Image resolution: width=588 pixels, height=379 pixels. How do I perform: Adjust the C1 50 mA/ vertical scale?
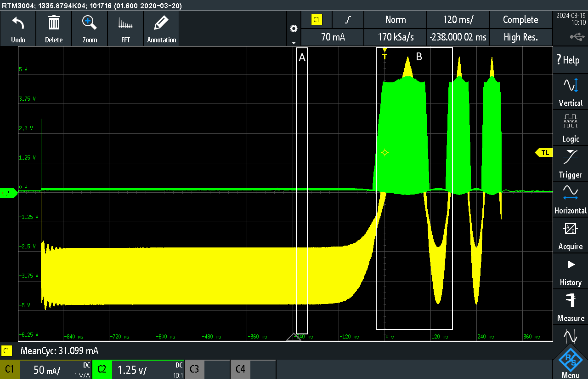click(x=56, y=369)
